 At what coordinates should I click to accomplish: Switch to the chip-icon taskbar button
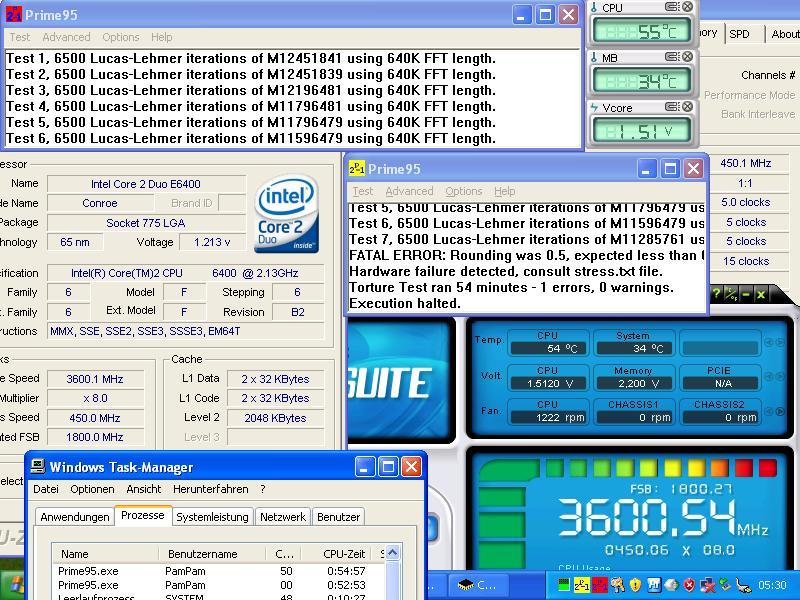coord(479,585)
